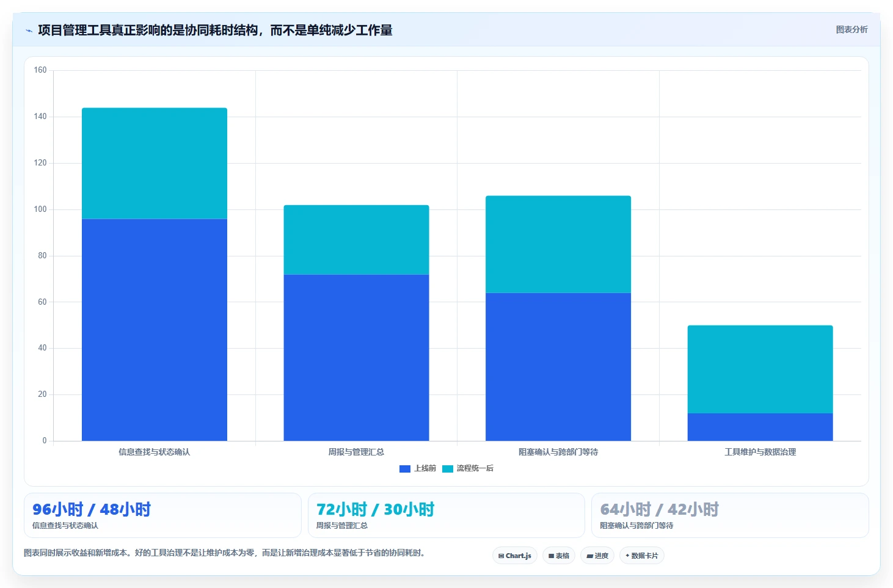This screenshot has height=588, width=893.
Task: Click the cyan segment of 信息查找与状态确认 bar
Action: (x=155, y=163)
